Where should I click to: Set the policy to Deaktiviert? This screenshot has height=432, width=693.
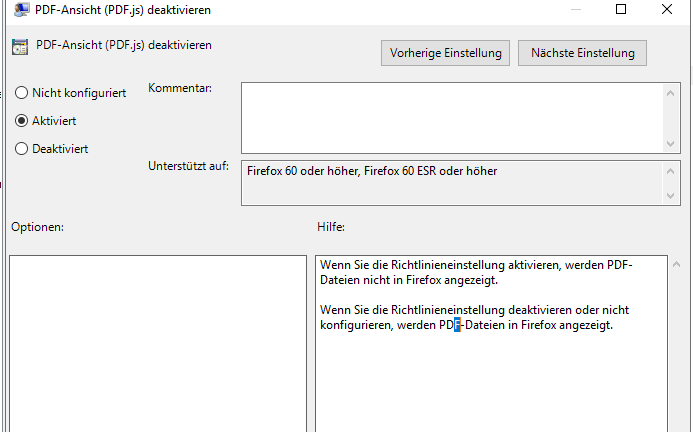pos(22,149)
